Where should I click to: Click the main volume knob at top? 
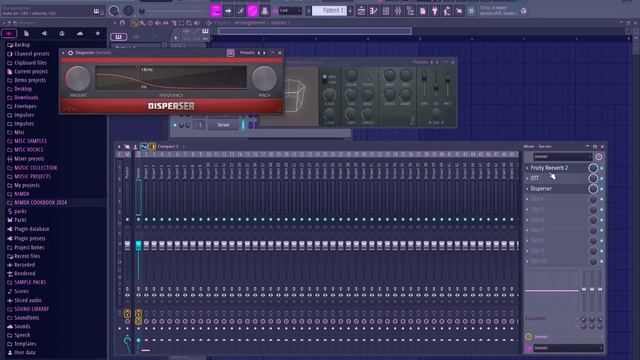pyautogui.click(x=114, y=11)
